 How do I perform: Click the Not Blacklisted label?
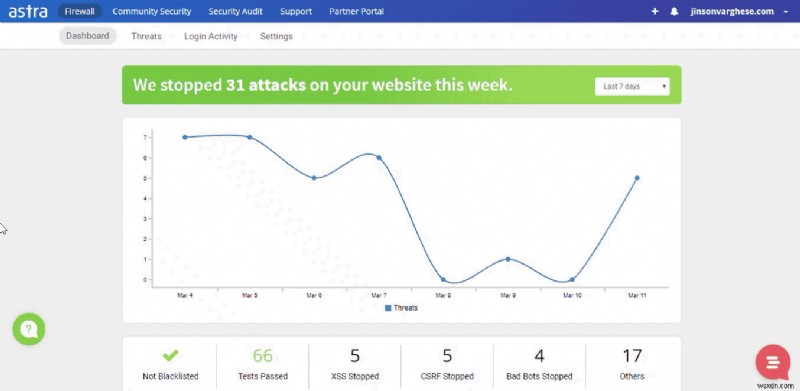click(170, 376)
